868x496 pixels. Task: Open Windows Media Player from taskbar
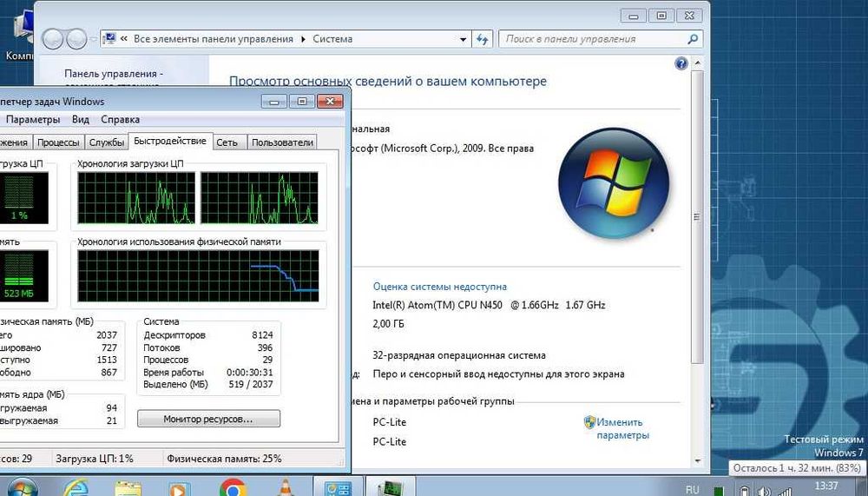coord(178,490)
